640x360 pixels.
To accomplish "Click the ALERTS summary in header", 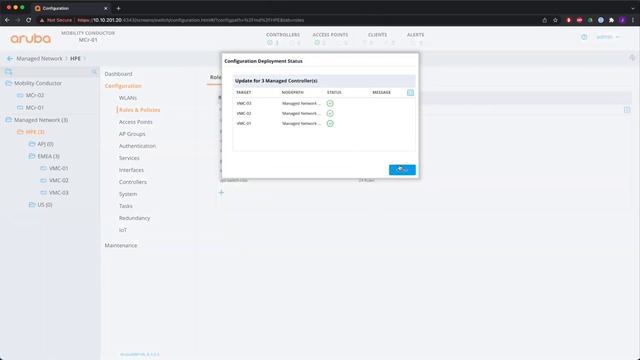I will point(416,38).
